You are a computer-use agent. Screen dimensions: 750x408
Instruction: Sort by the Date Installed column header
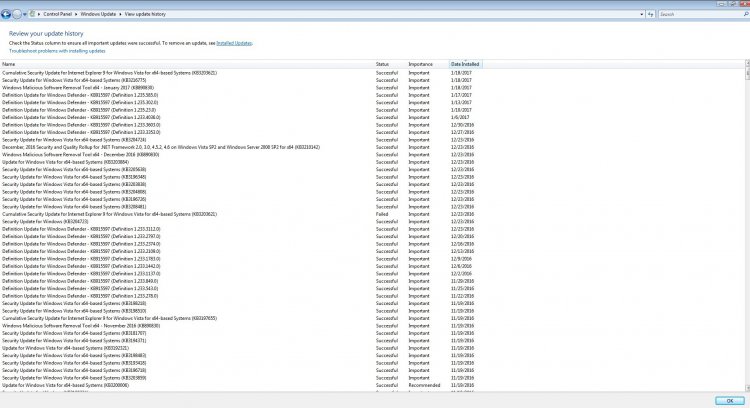(465, 64)
